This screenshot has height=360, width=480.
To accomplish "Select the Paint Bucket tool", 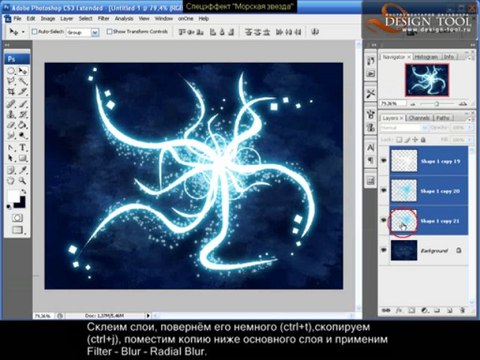I will pyautogui.click(x=23, y=125).
